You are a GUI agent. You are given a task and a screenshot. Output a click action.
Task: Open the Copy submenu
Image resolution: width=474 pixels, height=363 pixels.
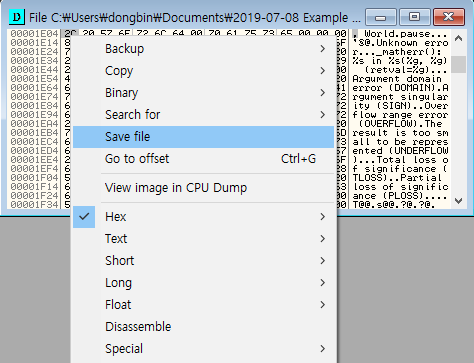203,71
